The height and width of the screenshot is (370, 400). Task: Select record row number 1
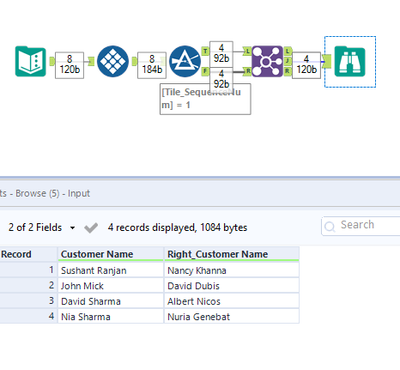pyautogui.click(x=28, y=270)
